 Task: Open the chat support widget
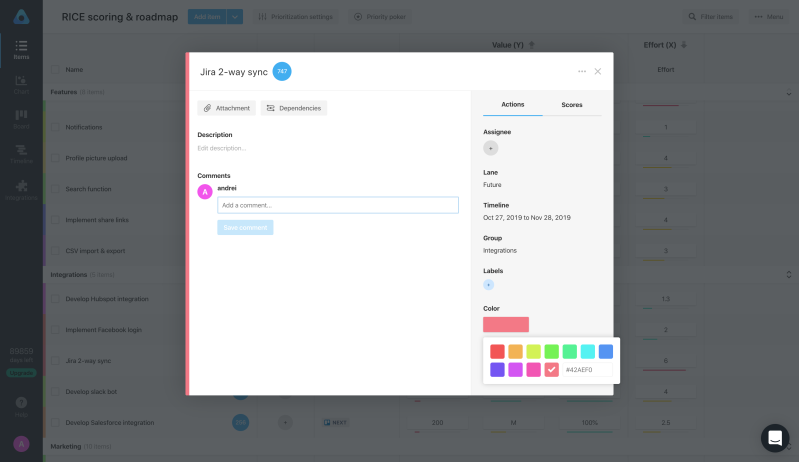click(775, 438)
